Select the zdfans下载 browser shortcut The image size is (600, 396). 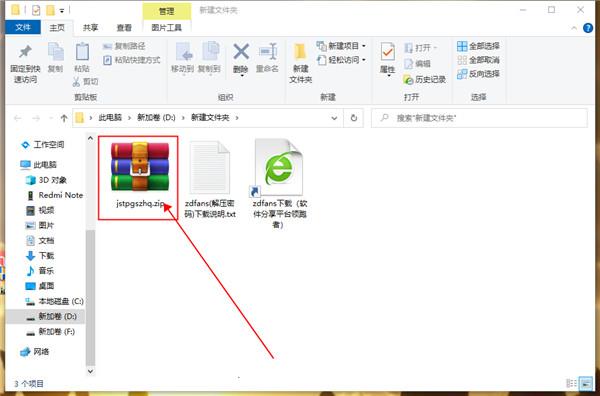tap(279, 184)
